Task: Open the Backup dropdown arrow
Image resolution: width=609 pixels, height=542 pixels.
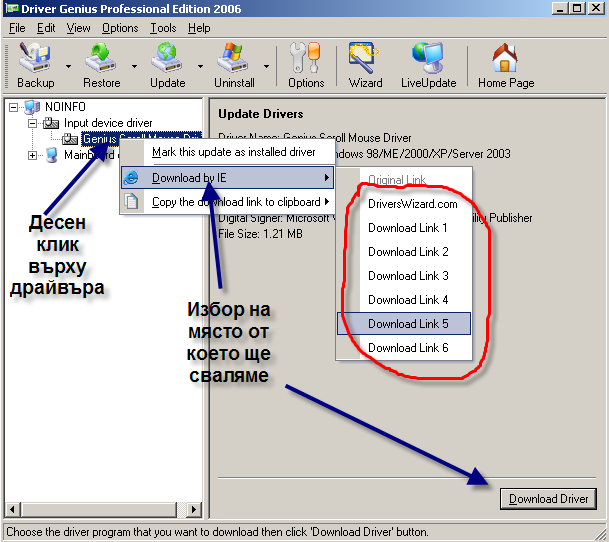Action: (x=68, y=66)
